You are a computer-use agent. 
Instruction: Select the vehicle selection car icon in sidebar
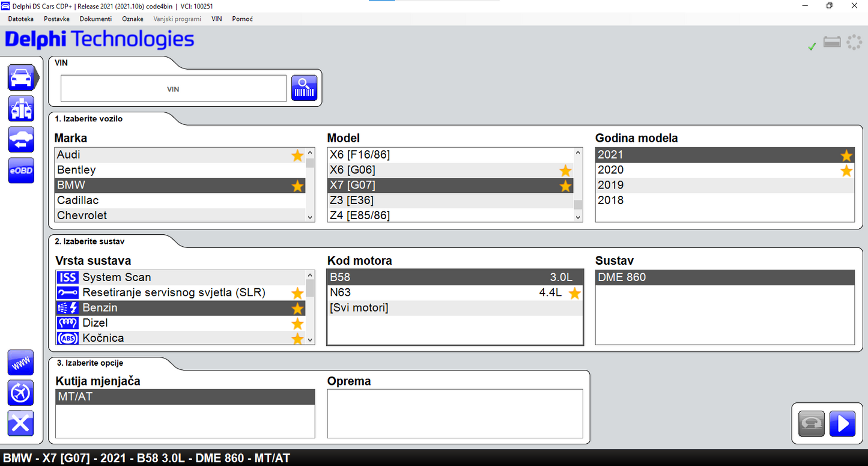click(x=21, y=78)
